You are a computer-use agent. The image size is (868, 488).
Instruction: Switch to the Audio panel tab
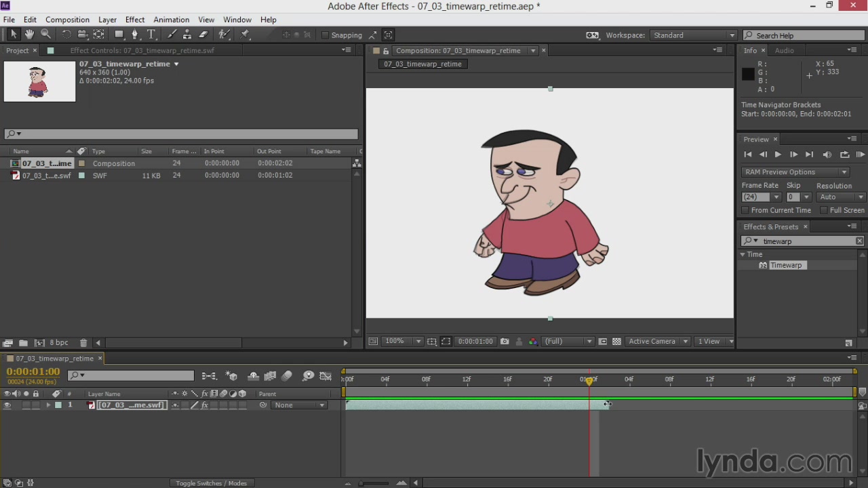[785, 51]
